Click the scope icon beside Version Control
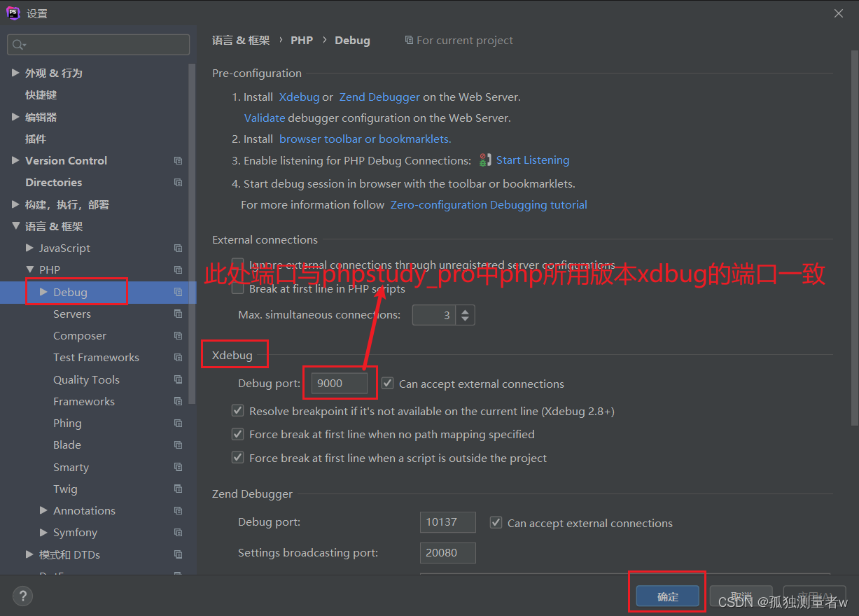This screenshot has width=859, height=616. (x=179, y=160)
